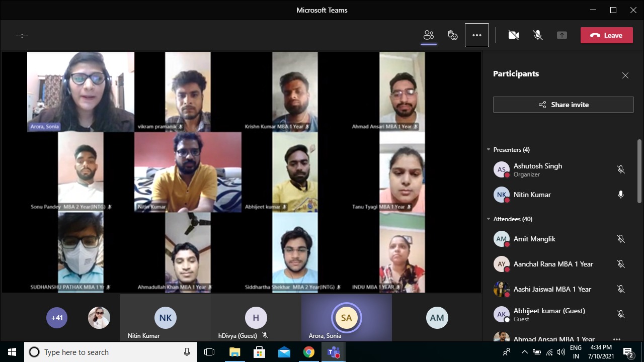Open the More actions ellipsis menu
The width and height of the screenshot is (644, 362).
(477, 35)
